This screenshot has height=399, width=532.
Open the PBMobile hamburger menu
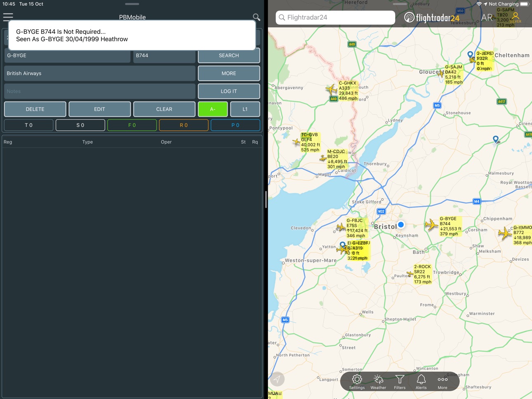[x=8, y=17]
